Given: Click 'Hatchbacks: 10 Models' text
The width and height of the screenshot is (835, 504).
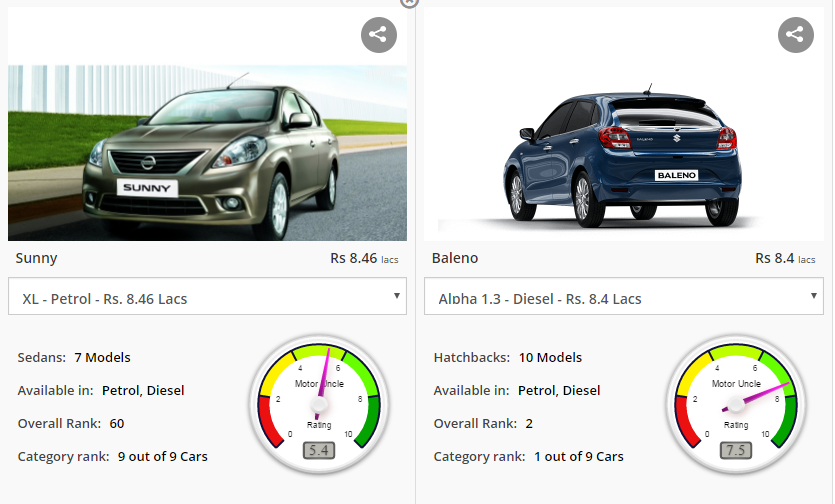Looking at the screenshot, I should (507, 357).
